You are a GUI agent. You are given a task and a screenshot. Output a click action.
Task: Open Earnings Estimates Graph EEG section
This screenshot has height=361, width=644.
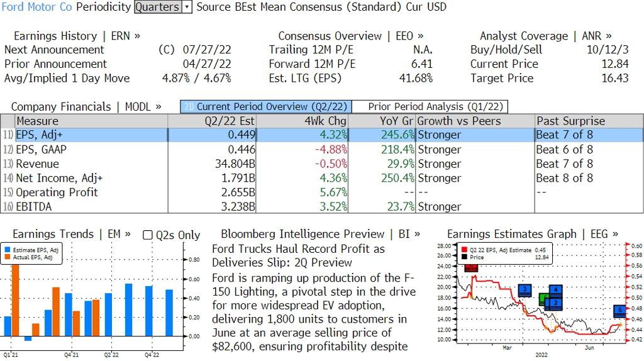click(x=532, y=234)
